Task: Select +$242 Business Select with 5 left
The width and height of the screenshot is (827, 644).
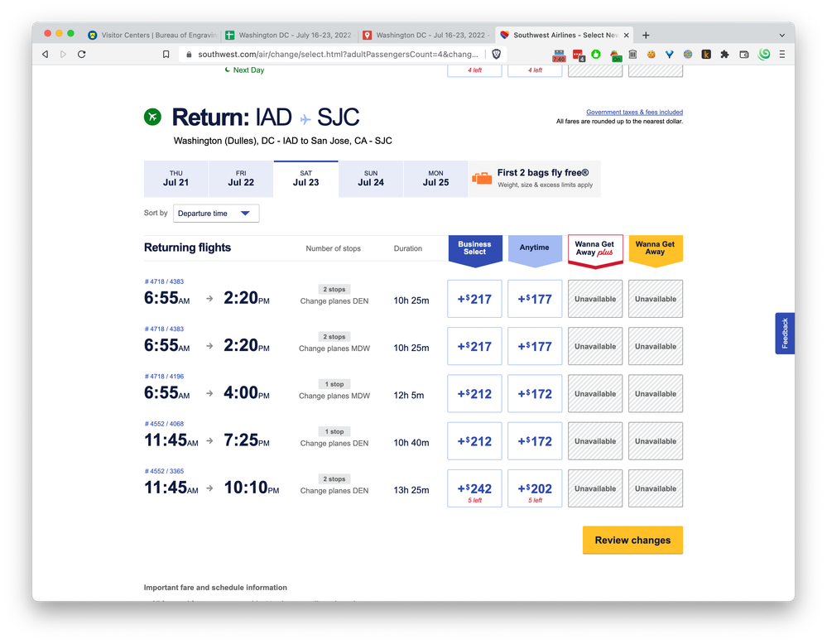Action: pos(474,489)
